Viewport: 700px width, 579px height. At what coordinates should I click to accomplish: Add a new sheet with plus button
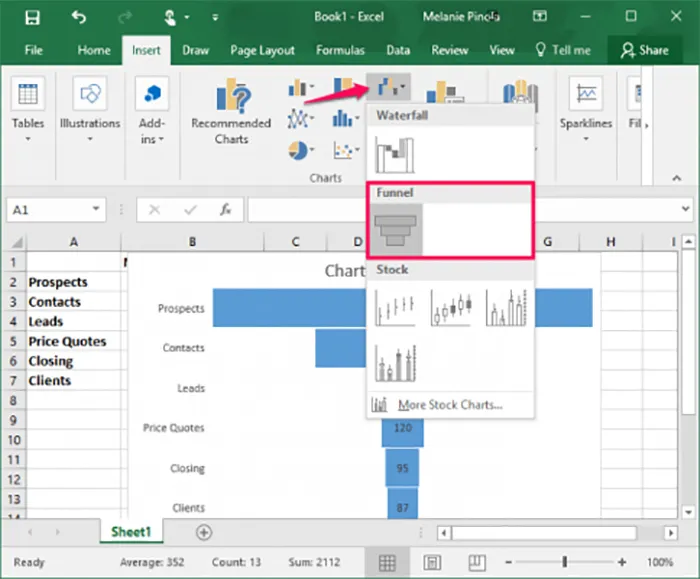pyautogui.click(x=204, y=532)
